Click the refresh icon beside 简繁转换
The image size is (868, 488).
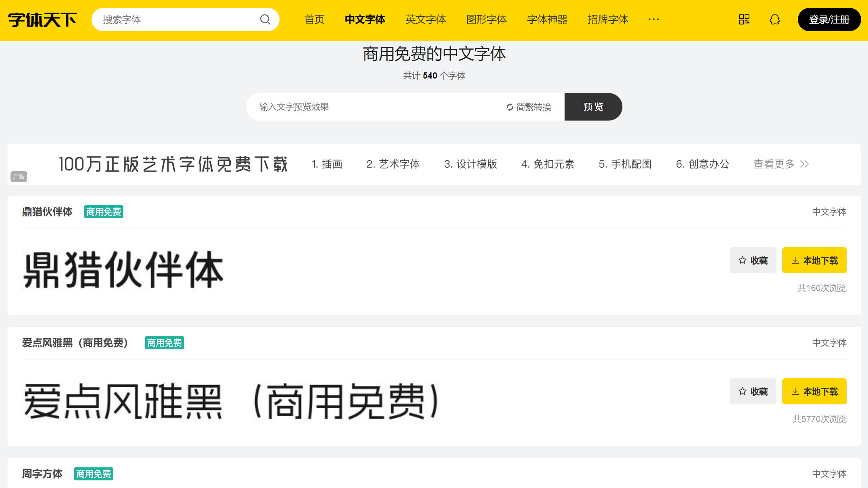click(x=509, y=107)
